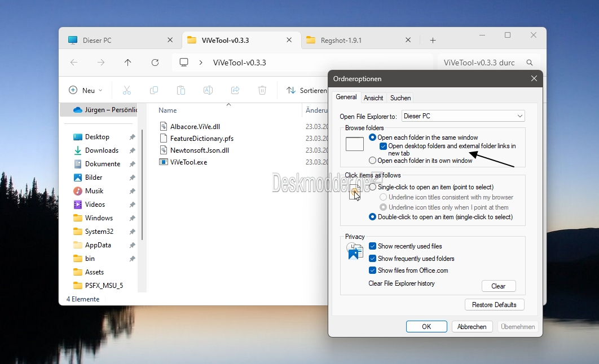Click the Rename icon in toolbar
Screen dimensions: 599x364
coord(208,90)
